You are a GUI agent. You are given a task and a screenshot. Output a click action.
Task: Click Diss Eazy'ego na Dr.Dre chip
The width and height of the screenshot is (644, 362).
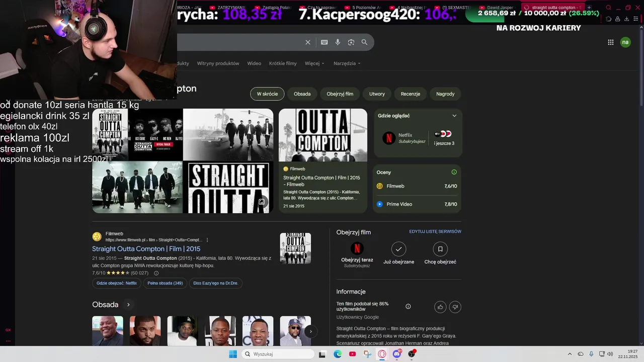(215, 283)
